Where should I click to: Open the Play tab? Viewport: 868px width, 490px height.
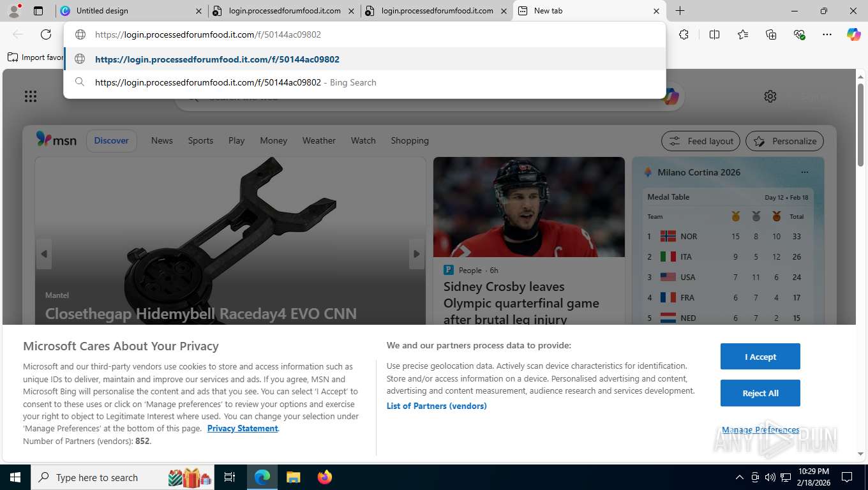237,140
